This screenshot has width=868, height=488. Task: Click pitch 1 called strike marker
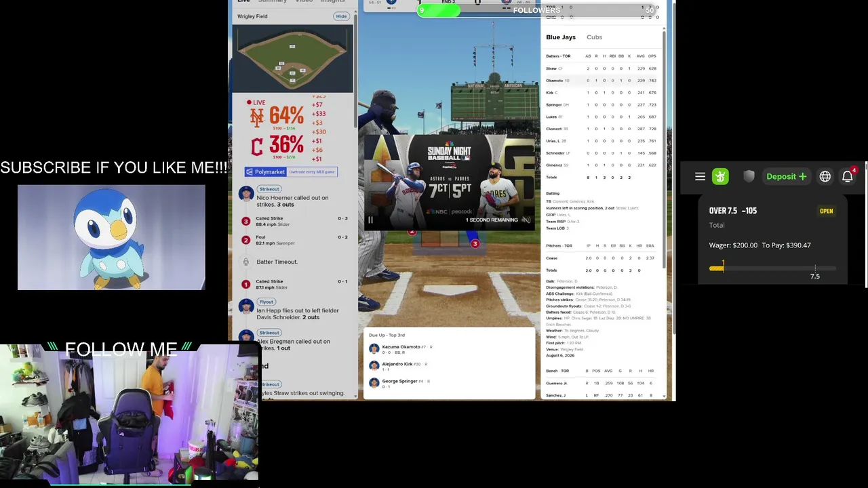pyautogui.click(x=246, y=284)
